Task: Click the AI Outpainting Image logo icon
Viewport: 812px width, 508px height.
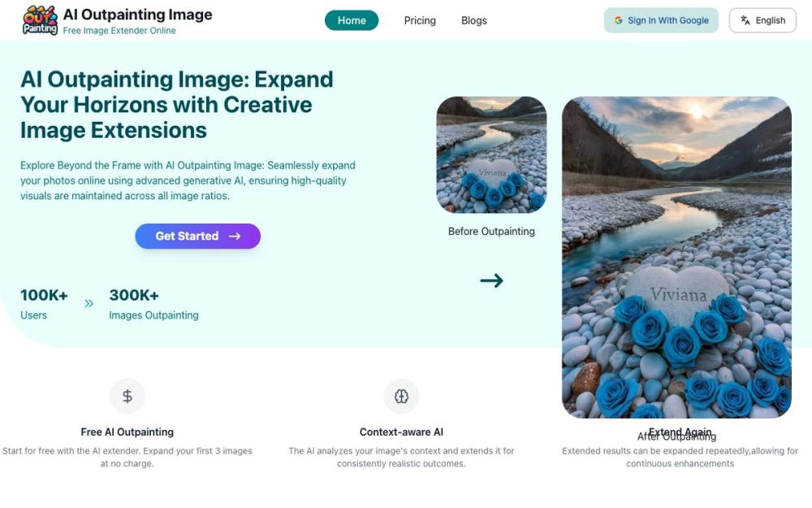Action: click(38, 20)
